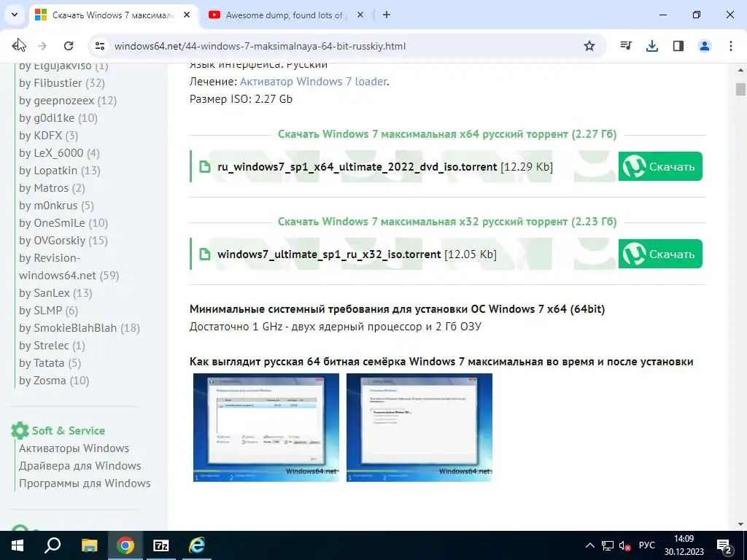
Task: Open by SmokieBlahBlah category
Action: (x=68, y=328)
